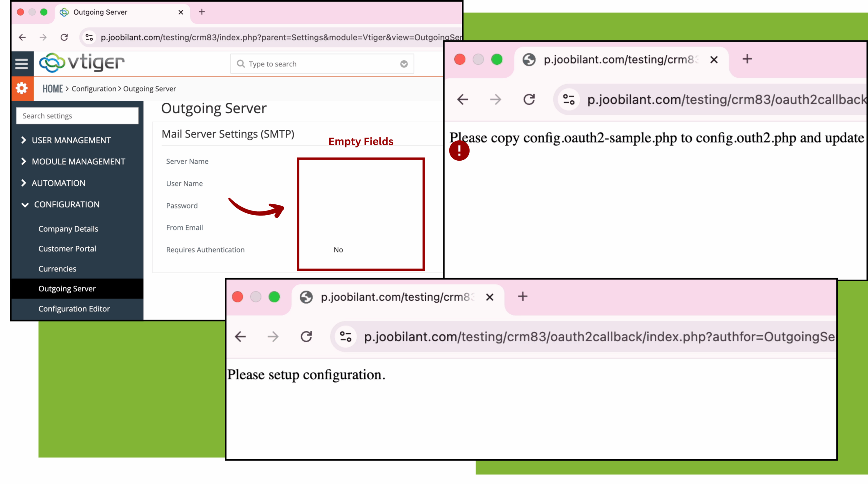Expand the MODULE MANAGEMENT section
868x484 pixels.
click(x=78, y=161)
